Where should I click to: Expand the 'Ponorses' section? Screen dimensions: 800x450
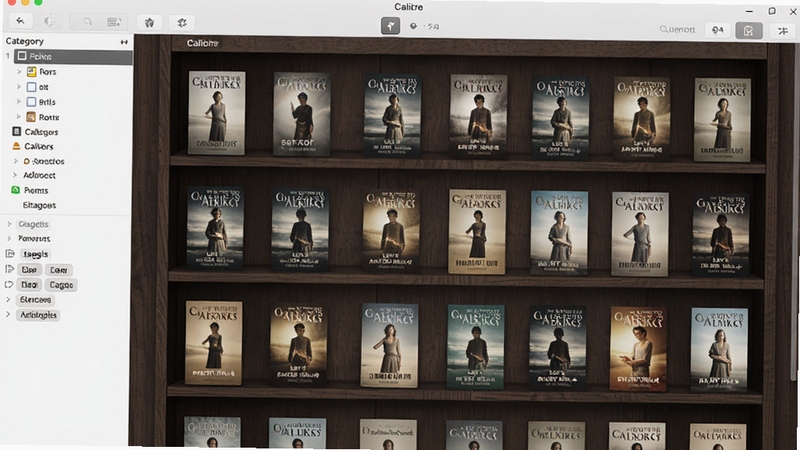point(9,238)
